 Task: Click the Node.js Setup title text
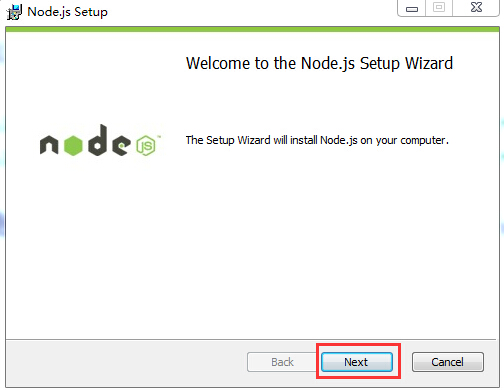67,12
